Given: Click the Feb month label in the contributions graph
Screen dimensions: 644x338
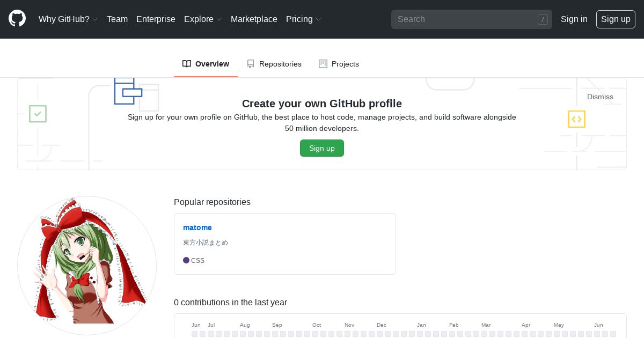Looking at the screenshot, I should coord(454,325).
